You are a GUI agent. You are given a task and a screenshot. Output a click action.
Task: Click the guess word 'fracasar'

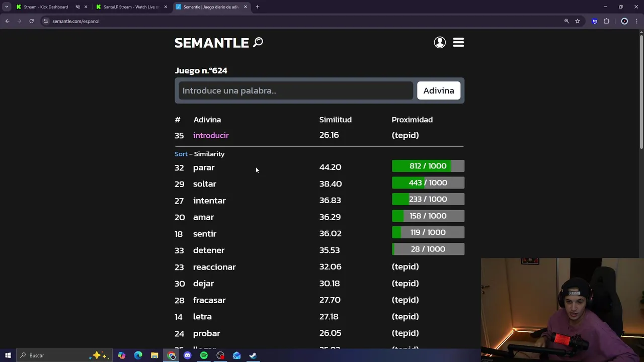209,300
